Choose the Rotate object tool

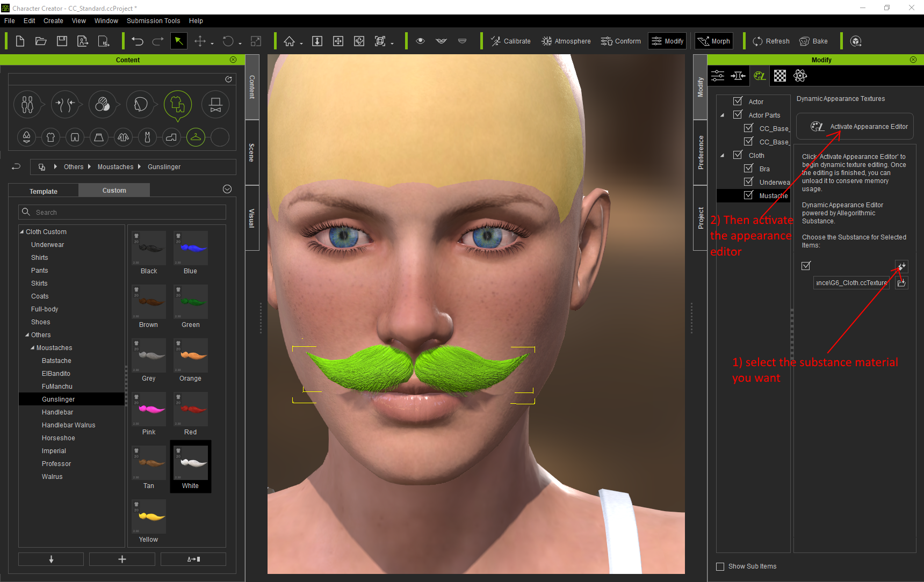click(x=228, y=41)
